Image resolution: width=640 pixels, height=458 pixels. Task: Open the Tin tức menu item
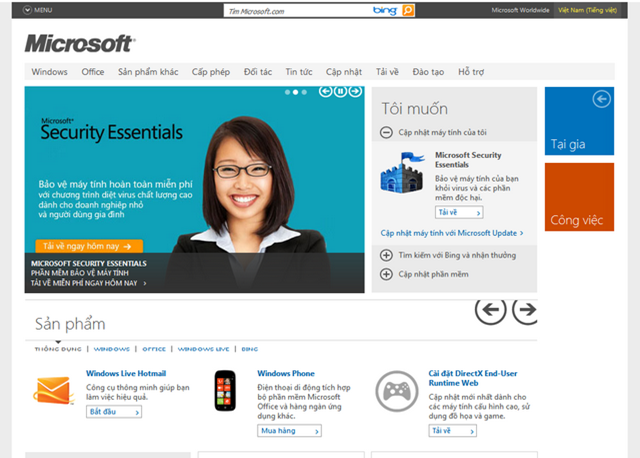(299, 72)
